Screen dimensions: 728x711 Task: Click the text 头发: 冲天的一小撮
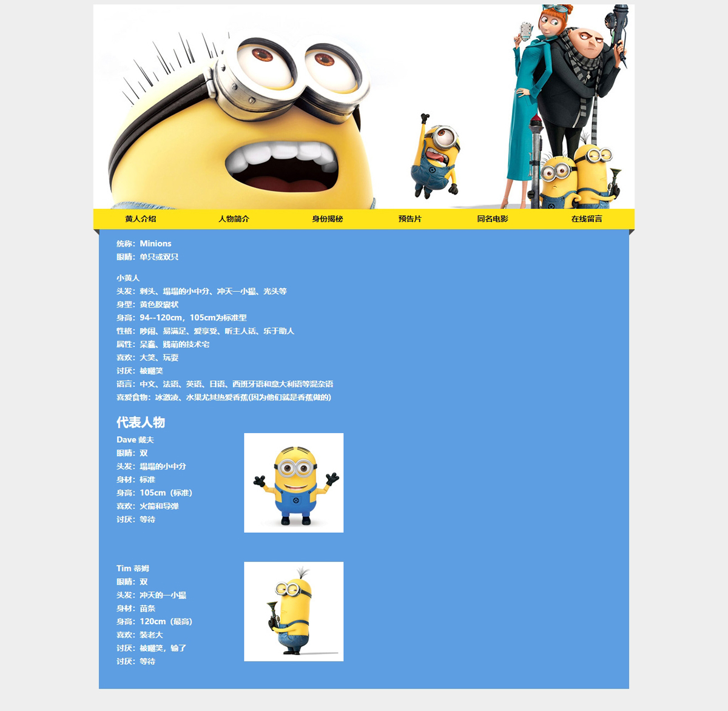(x=151, y=595)
